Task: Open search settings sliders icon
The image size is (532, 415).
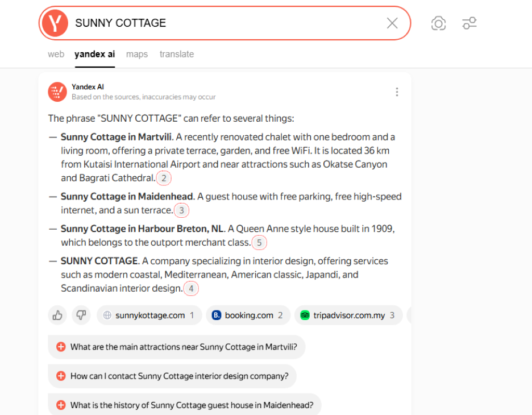Action: tap(469, 23)
